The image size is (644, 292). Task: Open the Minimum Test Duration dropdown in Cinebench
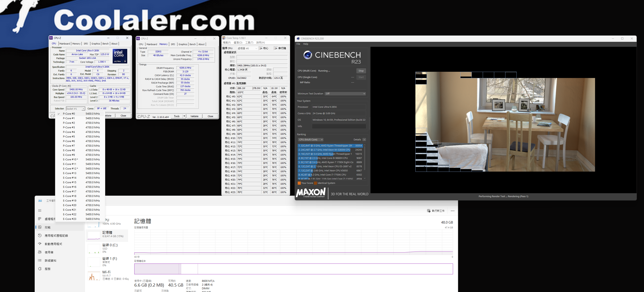(345, 94)
